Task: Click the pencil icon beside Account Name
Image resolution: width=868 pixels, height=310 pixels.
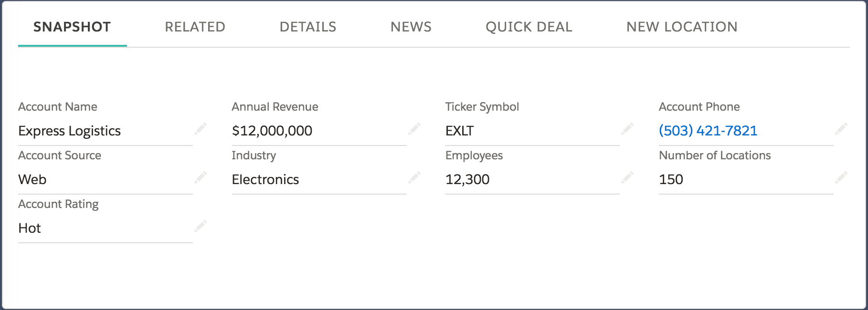Action: click(201, 129)
